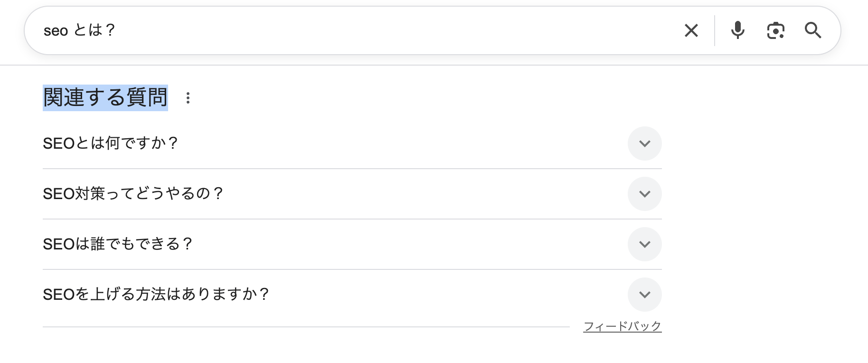Open three-dot menu beside 関連する質問
The width and height of the screenshot is (868, 363).
[188, 98]
